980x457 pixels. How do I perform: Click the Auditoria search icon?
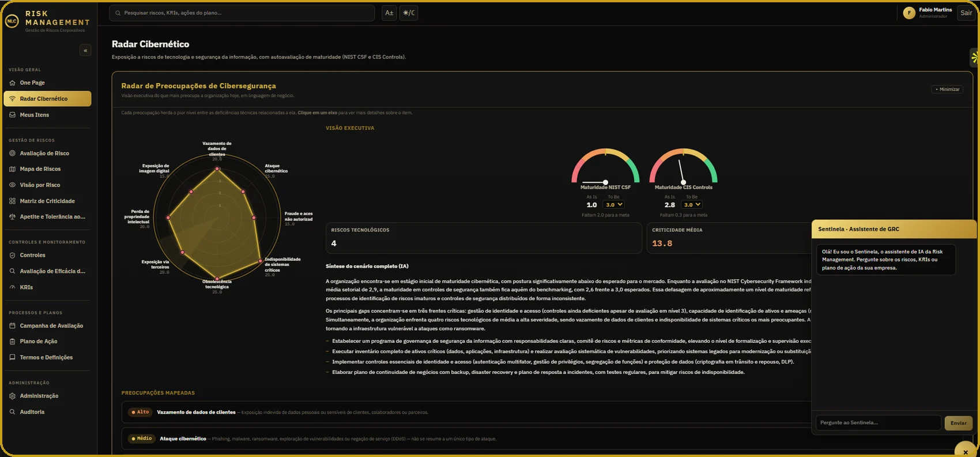(x=13, y=412)
